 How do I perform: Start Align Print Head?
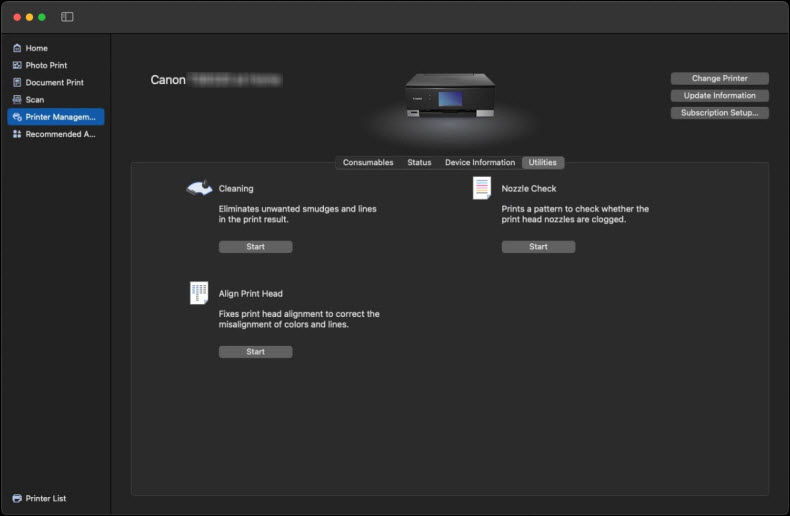[x=255, y=352]
